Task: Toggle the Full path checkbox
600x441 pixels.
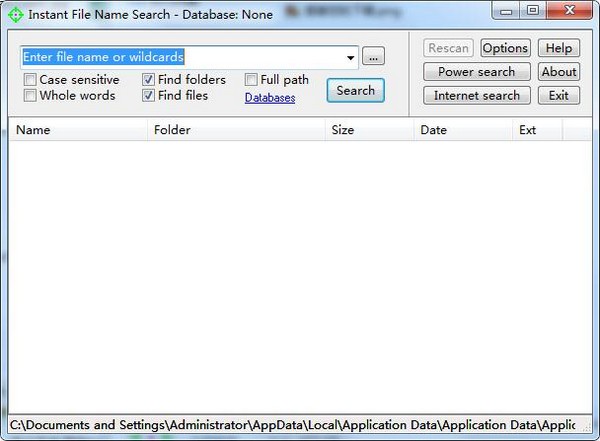Action: (252, 80)
